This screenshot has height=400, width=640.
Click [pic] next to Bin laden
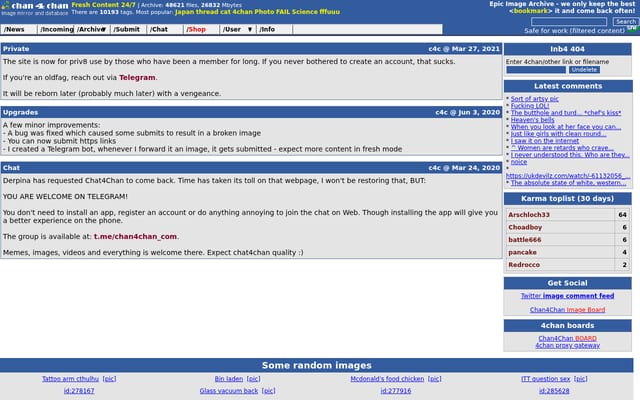253,379
